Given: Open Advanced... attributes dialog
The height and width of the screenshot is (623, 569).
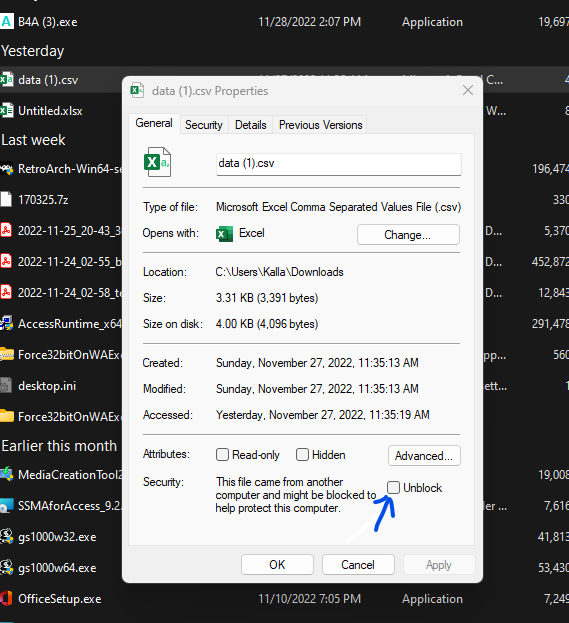Looking at the screenshot, I should coord(424,455).
